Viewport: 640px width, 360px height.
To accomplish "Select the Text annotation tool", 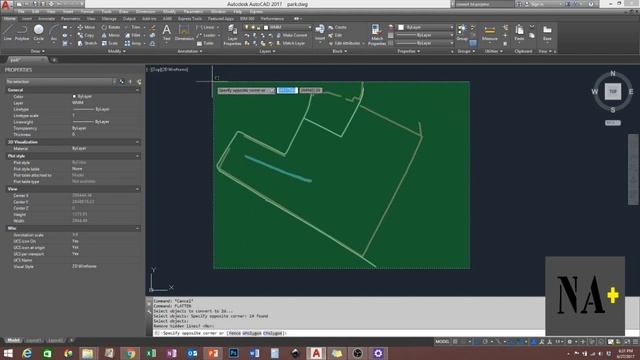I will pyautogui.click(x=167, y=32).
